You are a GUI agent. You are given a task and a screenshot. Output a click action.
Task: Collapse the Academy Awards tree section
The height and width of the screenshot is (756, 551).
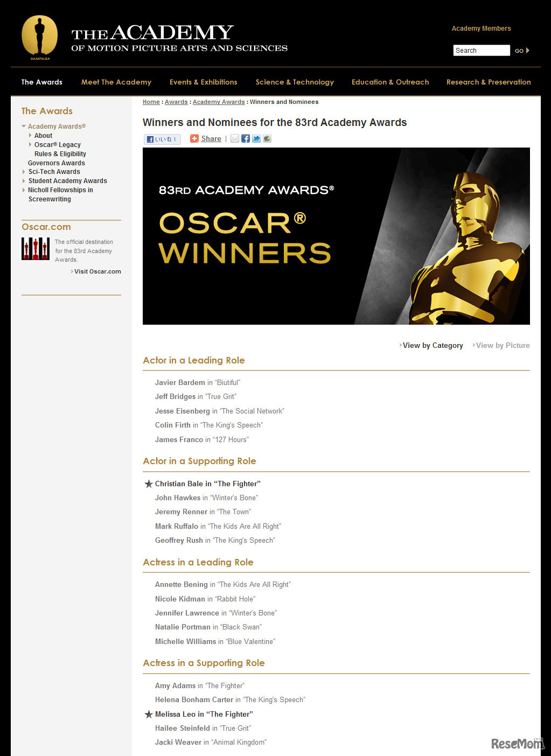[x=24, y=127]
